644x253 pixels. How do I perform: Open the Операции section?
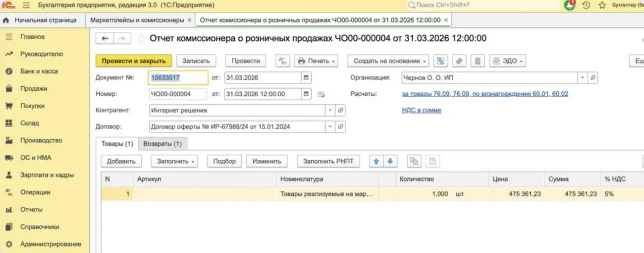35,192
